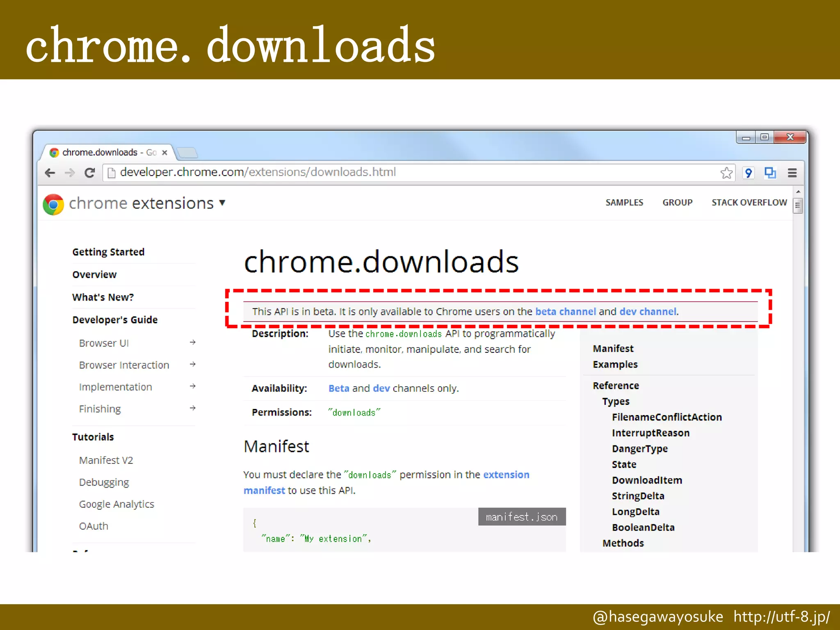840x630 pixels.
Task: Open Browser UI sidebar item
Action: coord(104,343)
